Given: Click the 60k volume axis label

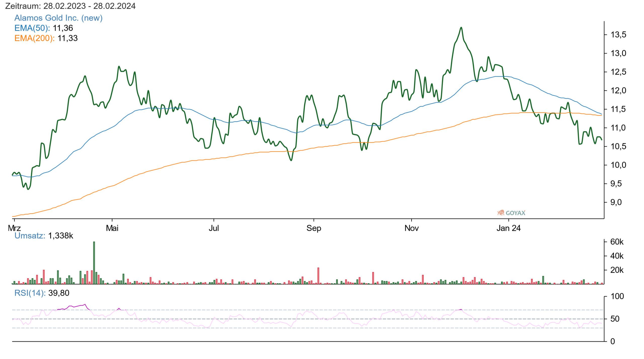Looking at the screenshot, I should [617, 242].
